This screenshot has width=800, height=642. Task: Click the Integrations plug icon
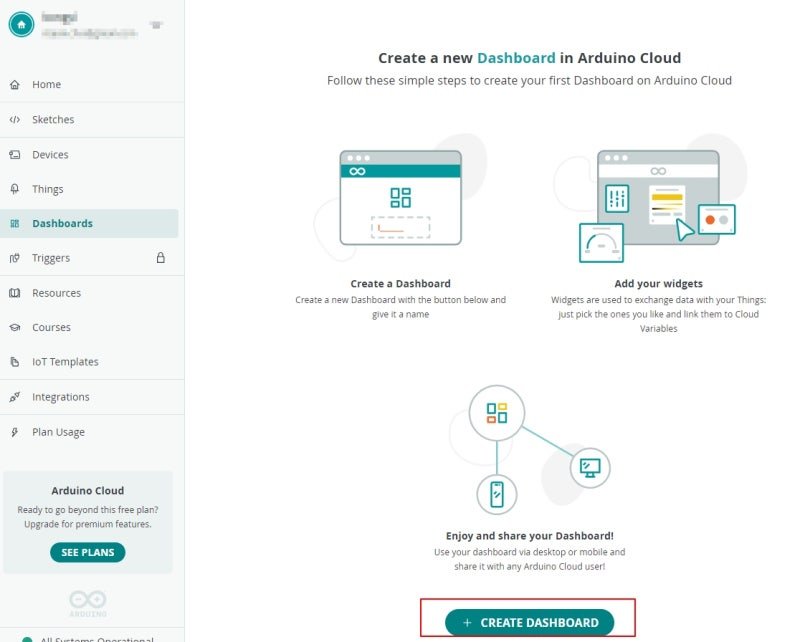15,397
